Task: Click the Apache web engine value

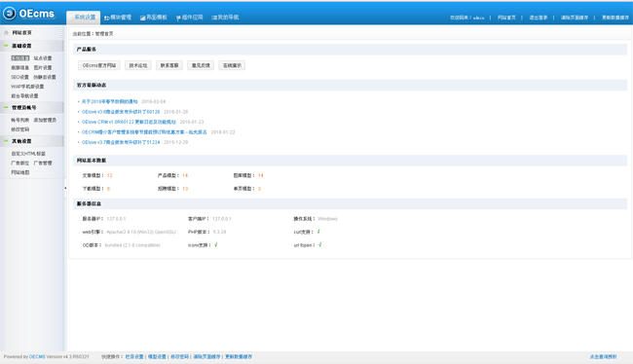Action: tap(141, 232)
